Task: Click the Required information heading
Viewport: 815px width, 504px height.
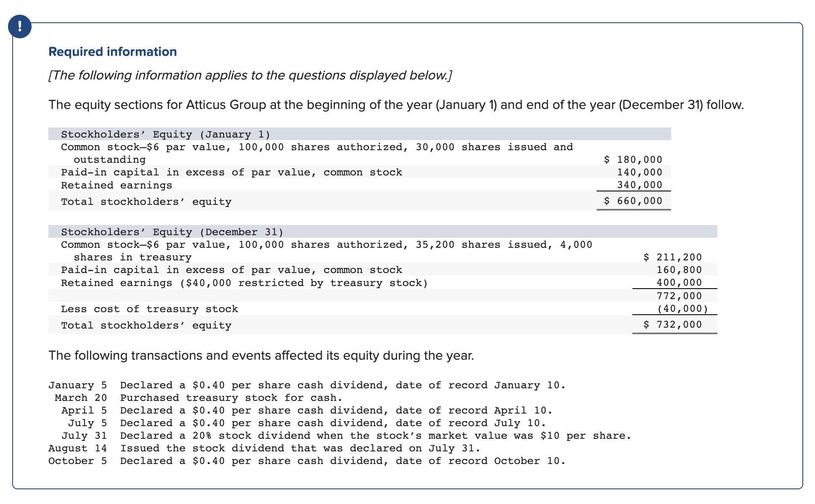Action: pyautogui.click(x=112, y=52)
